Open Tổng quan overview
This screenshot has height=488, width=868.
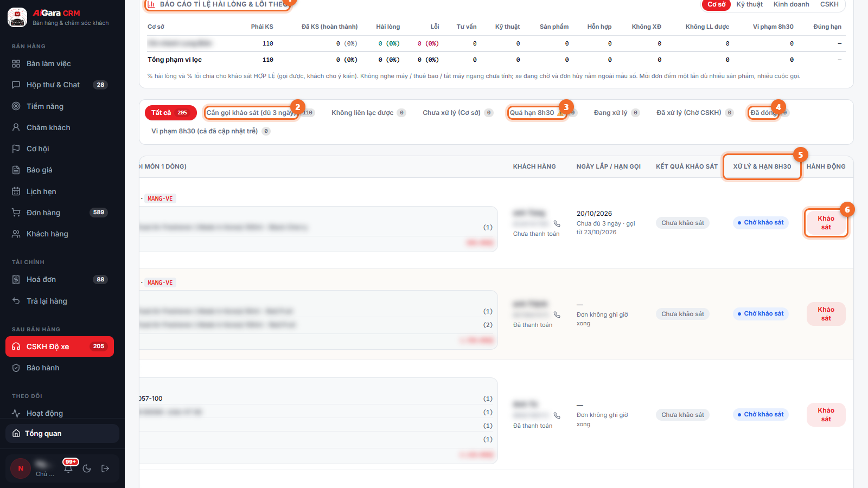point(62,433)
